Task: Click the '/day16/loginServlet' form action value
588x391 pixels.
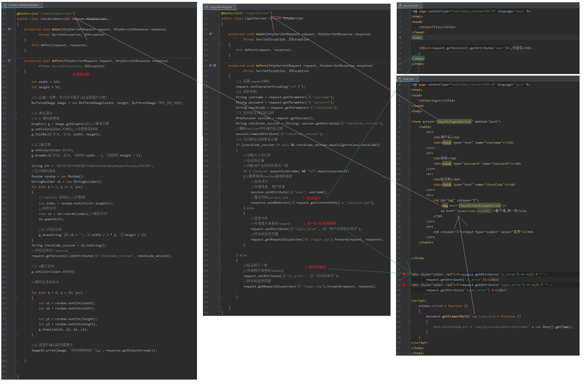Action: click(x=454, y=122)
